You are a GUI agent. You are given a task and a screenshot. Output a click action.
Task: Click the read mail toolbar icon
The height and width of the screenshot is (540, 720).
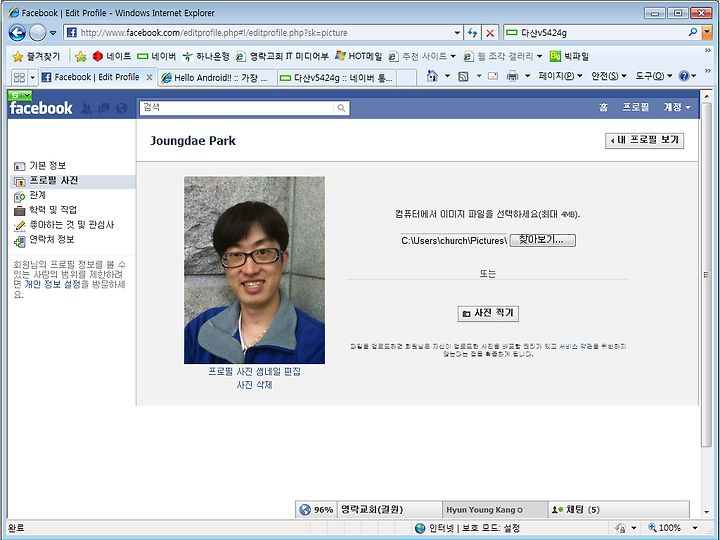(x=493, y=76)
